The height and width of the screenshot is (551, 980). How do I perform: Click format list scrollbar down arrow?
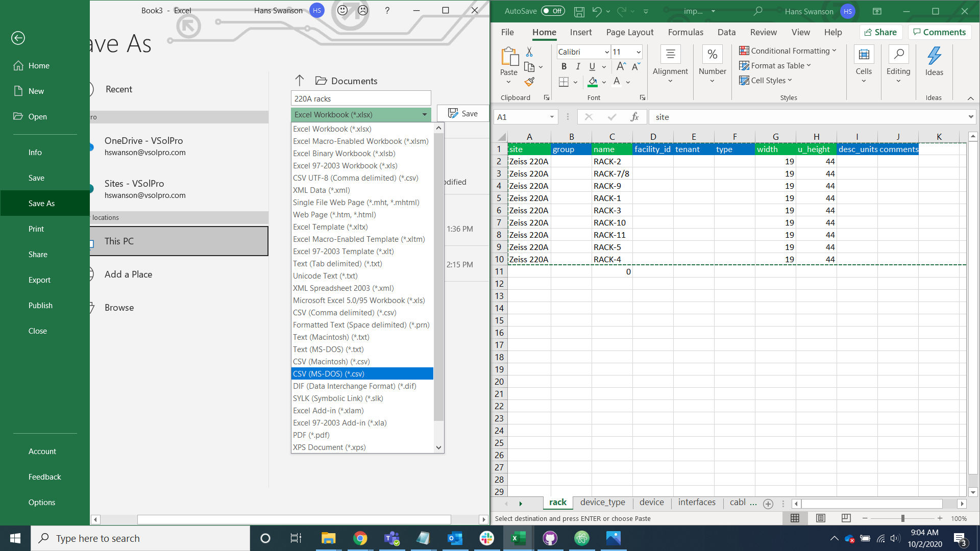click(438, 447)
